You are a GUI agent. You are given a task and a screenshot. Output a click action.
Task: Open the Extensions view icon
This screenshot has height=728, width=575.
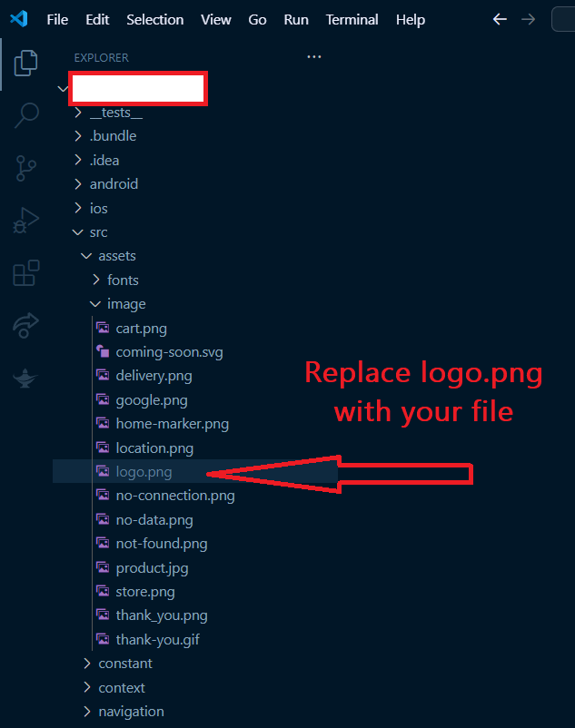pyautogui.click(x=26, y=273)
